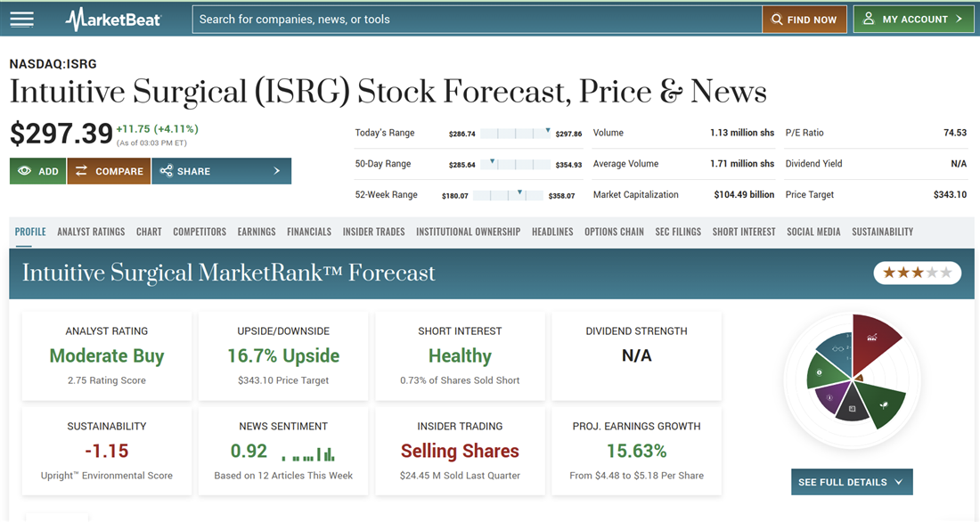Switch to the Analyst Ratings tab
This screenshot has width=980, height=522.
coord(91,232)
